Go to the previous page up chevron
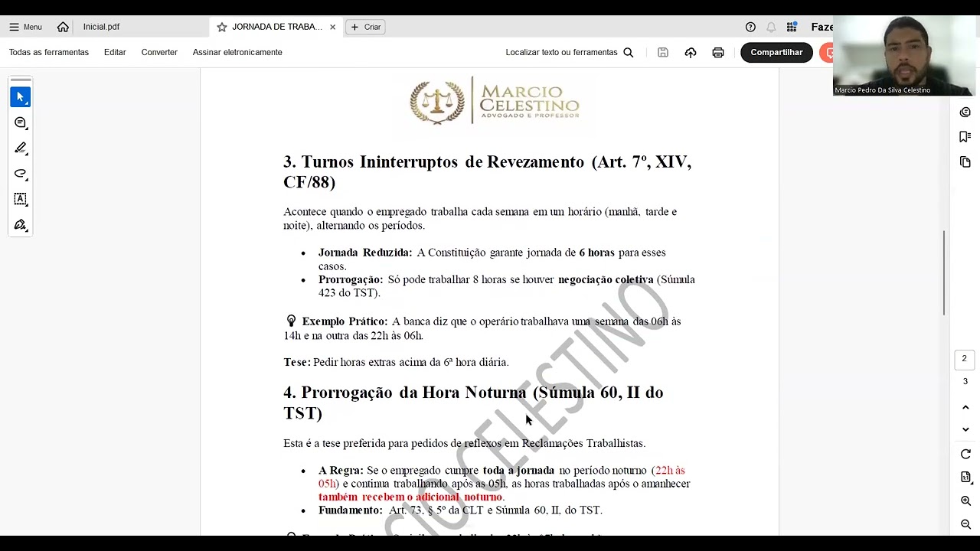 (x=965, y=408)
